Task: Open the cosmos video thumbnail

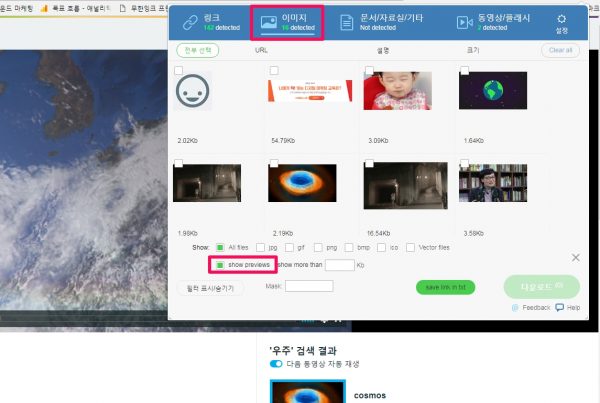Action: tap(308, 391)
